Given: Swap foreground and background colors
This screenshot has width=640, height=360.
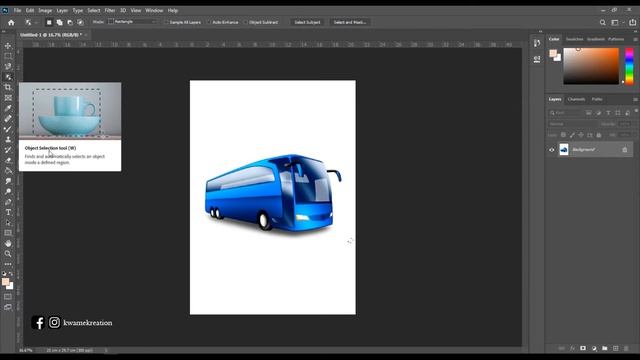Looking at the screenshot, I should pos(11,274).
